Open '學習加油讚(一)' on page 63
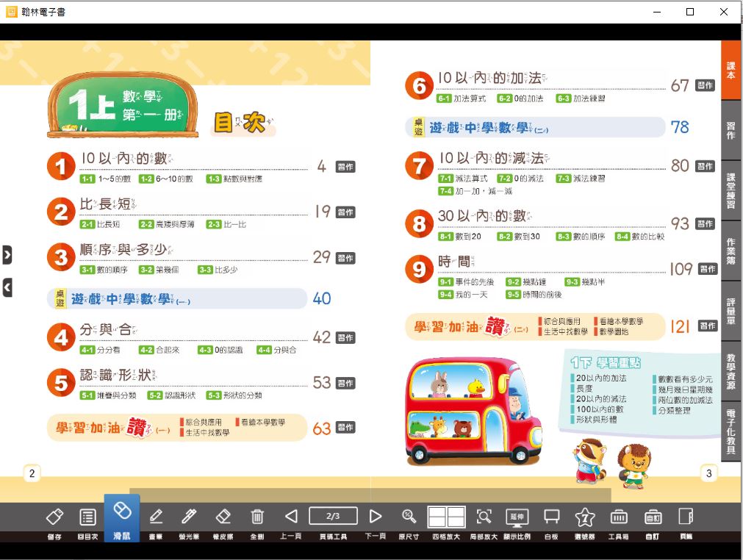The height and width of the screenshot is (560, 743). pyautogui.click(x=177, y=427)
